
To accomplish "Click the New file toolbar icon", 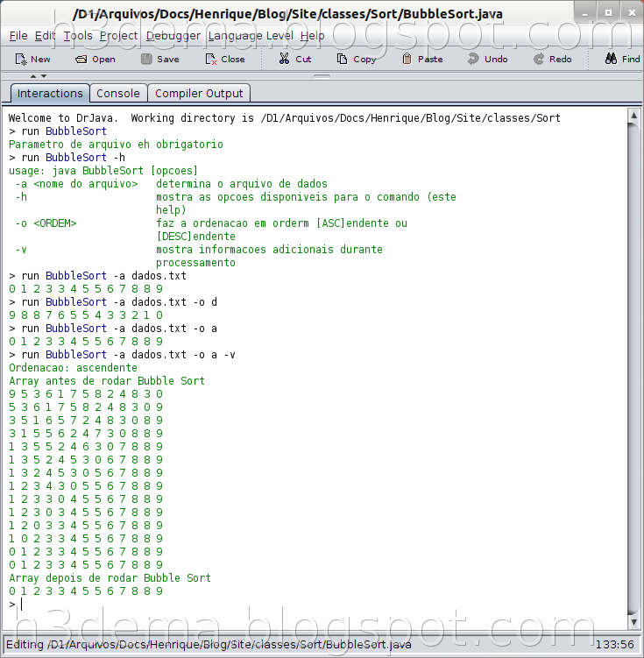I will tap(21, 60).
